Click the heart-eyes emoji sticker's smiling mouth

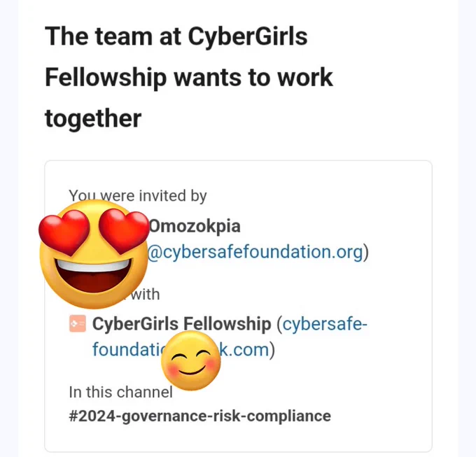94,275
